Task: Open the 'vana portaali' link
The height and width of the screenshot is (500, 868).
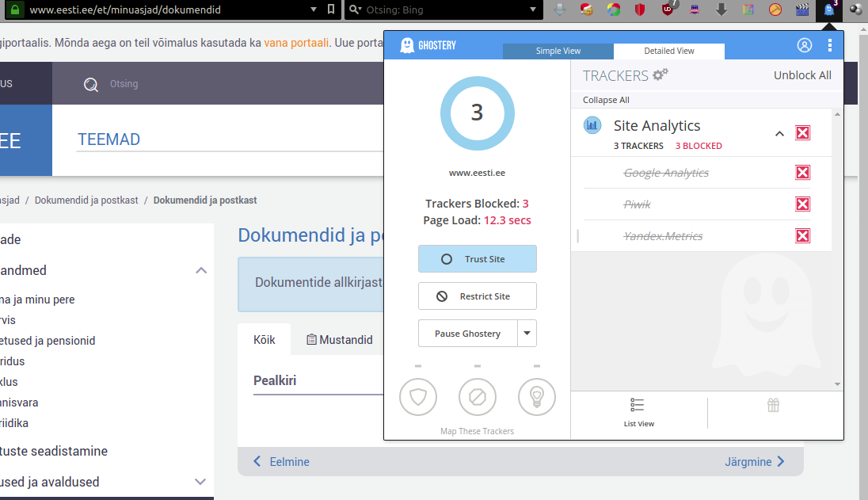Action: coord(296,43)
